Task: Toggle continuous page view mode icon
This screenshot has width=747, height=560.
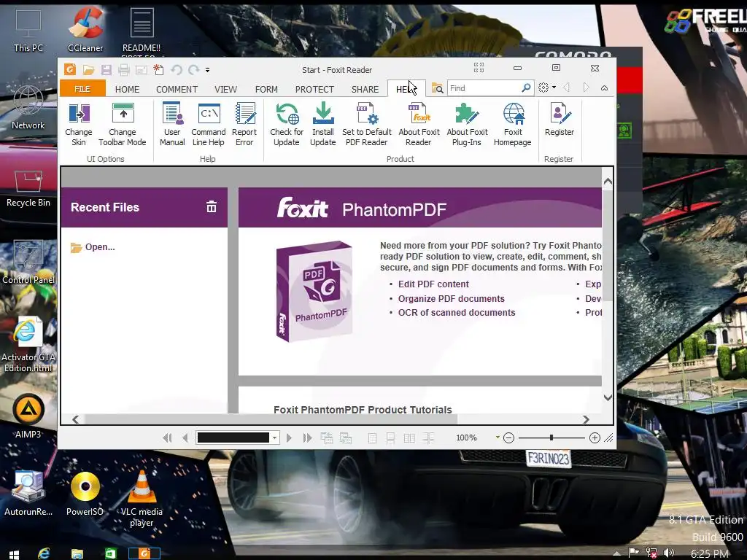Action: point(391,438)
